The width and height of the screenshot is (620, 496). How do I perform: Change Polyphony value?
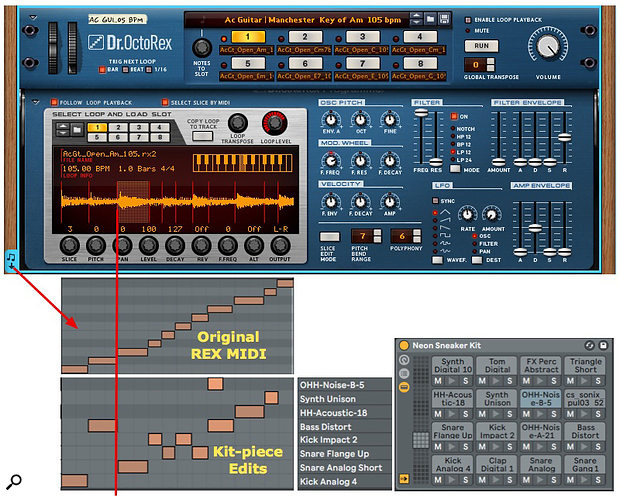[x=417, y=236]
